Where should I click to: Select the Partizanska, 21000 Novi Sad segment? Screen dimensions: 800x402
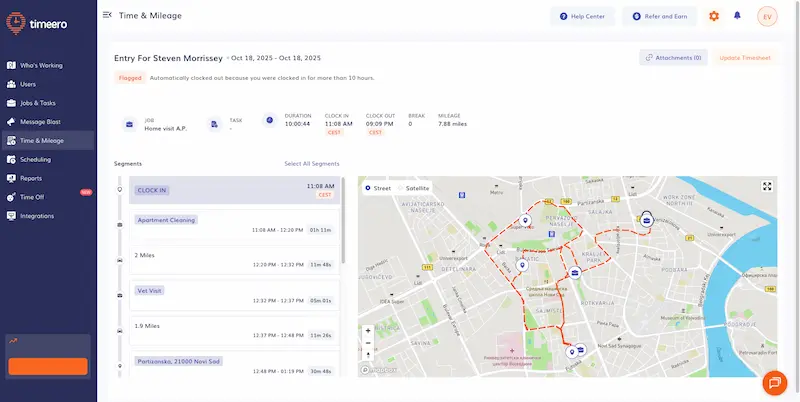tap(234, 364)
